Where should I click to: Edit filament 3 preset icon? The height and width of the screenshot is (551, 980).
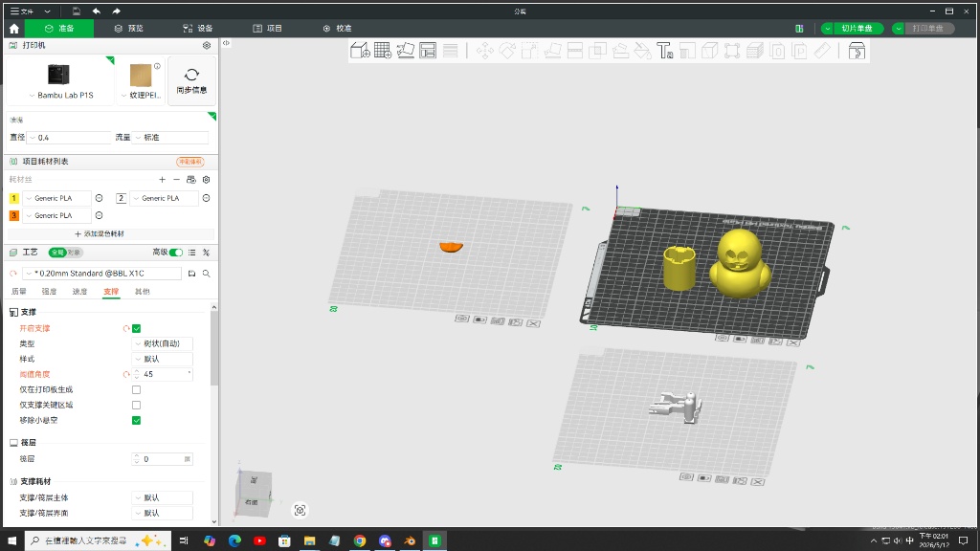click(99, 215)
